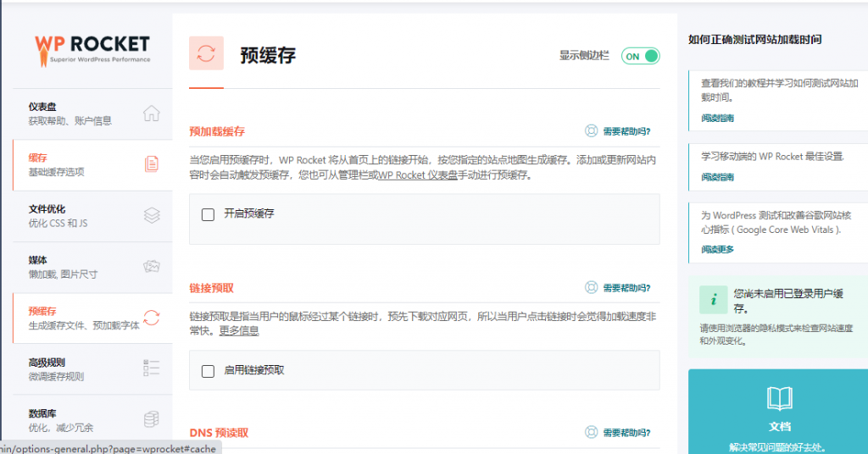Image resolution: width=868 pixels, height=454 pixels.
Task: Open the 媒体 lazyload section
Action: 92,267
